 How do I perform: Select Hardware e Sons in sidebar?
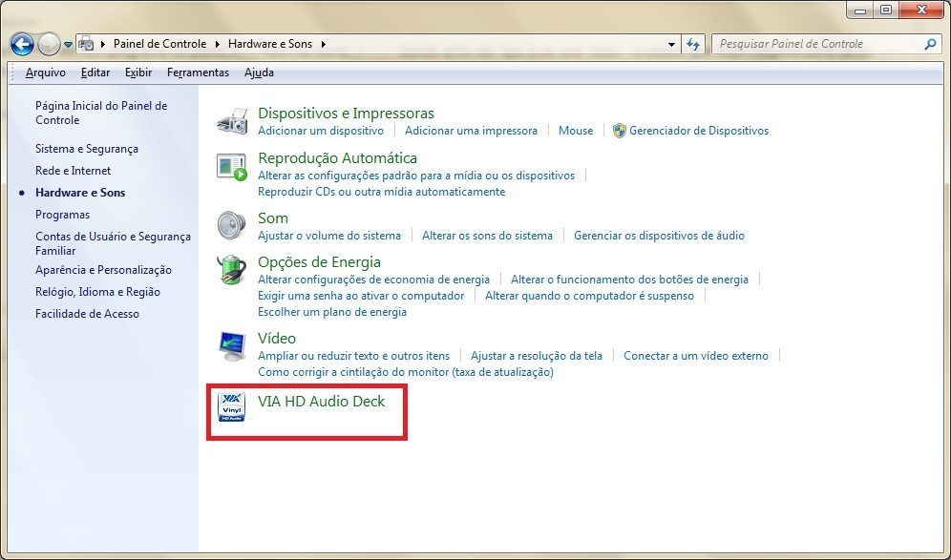(80, 192)
